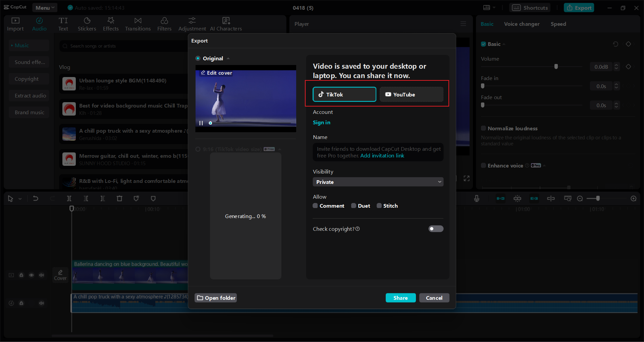
Task: Expand the Original ratio arrow
Action: (x=228, y=58)
